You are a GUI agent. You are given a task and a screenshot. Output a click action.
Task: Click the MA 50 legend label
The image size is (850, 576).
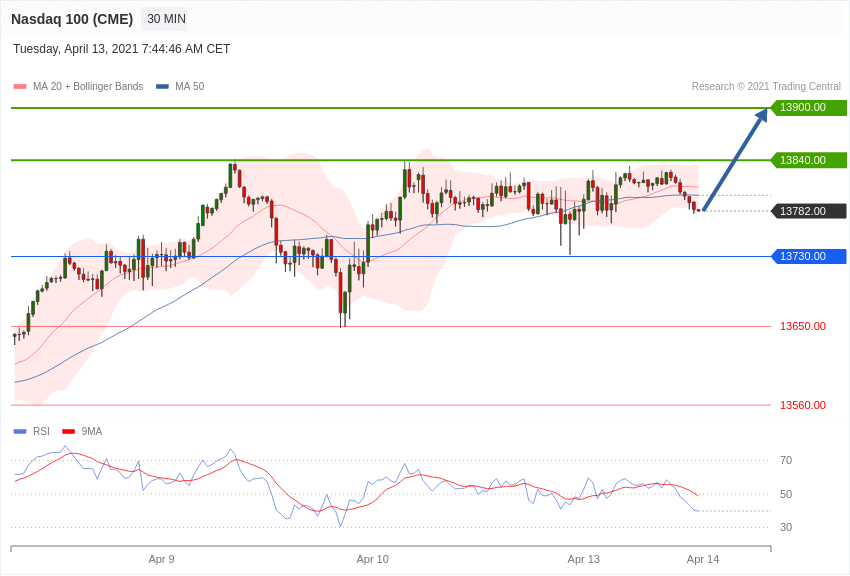[190, 86]
